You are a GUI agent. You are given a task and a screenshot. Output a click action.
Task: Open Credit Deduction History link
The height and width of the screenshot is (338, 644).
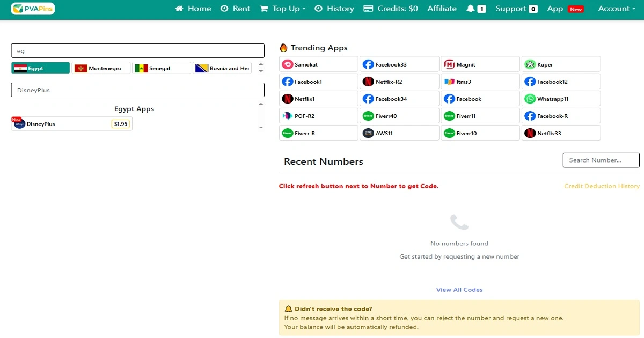pos(602,186)
